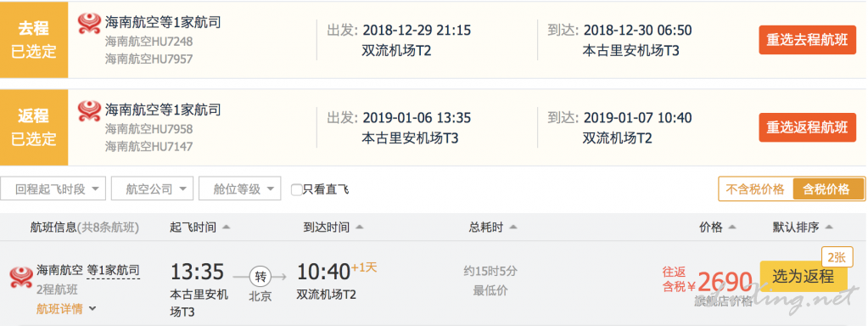Switch to 含税价格 display
Screen dimensions: 868x326
826,189
